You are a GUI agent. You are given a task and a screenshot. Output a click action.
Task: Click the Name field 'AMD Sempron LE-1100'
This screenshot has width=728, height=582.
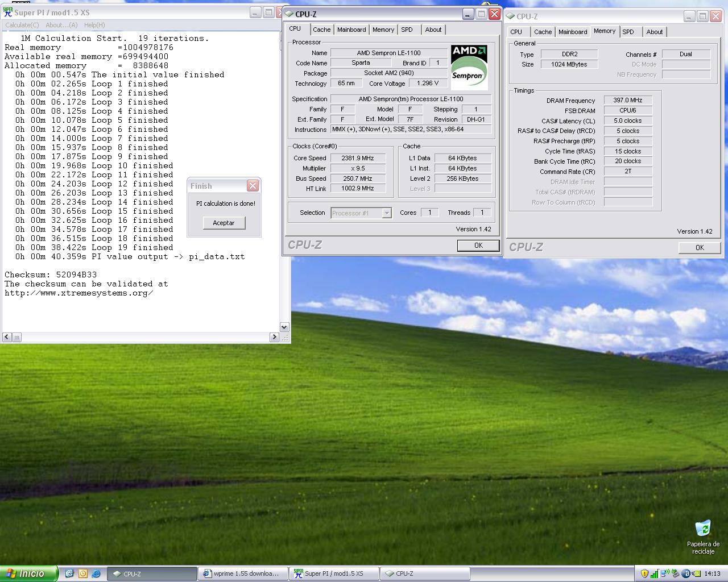pyautogui.click(x=388, y=53)
